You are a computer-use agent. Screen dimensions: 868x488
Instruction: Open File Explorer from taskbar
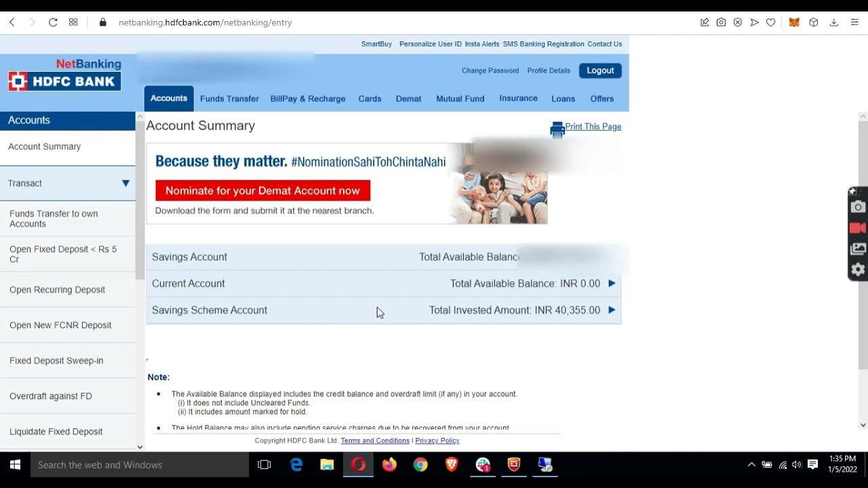coord(327,465)
